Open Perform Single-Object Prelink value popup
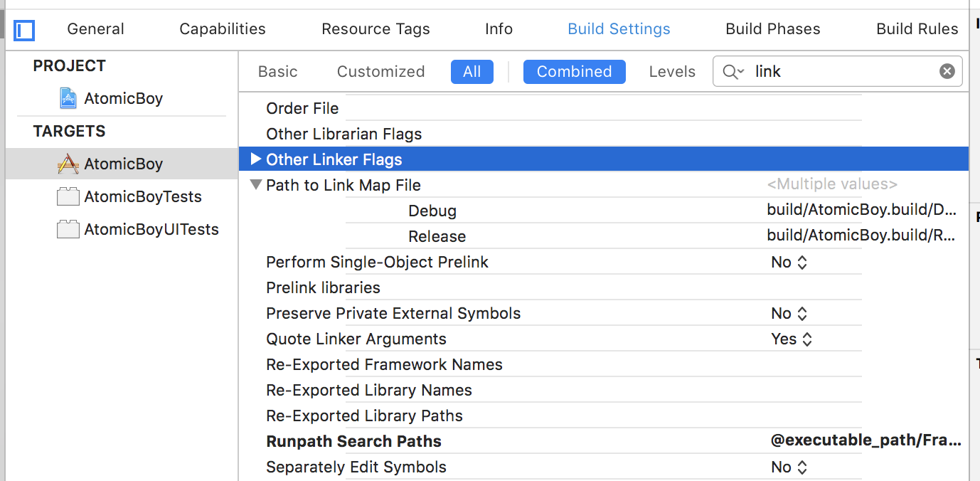Image resolution: width=980 pixels, height=481 pixels. pyautogui.click(x=789, y=262)
